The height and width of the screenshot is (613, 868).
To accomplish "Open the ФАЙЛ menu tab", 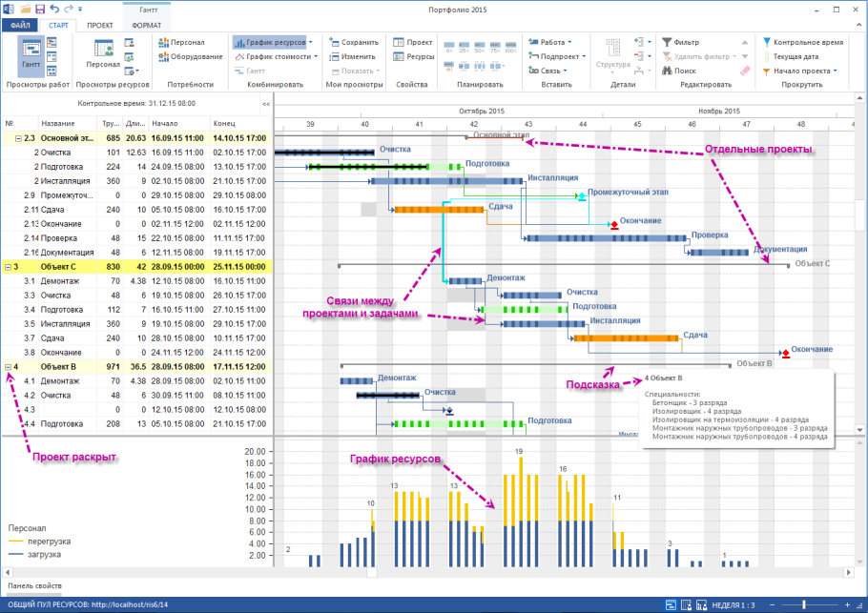I will coord(20,24).
